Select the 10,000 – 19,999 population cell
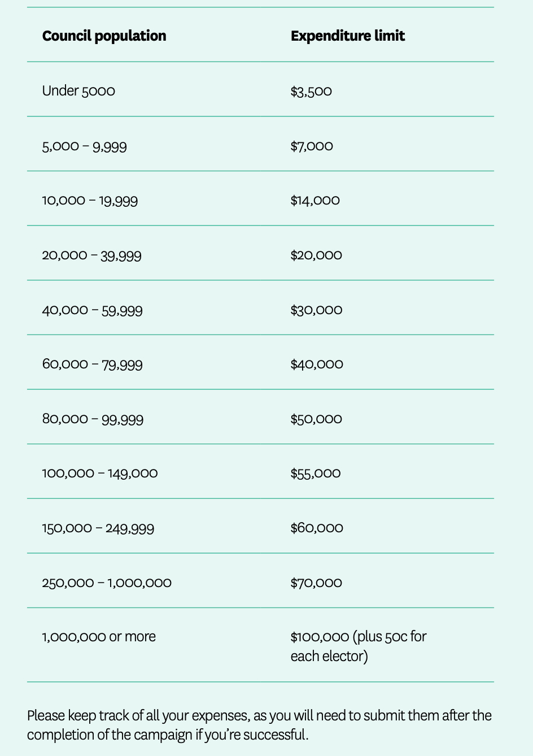This screenshot has width=533, height=756. tap(90, 200)
